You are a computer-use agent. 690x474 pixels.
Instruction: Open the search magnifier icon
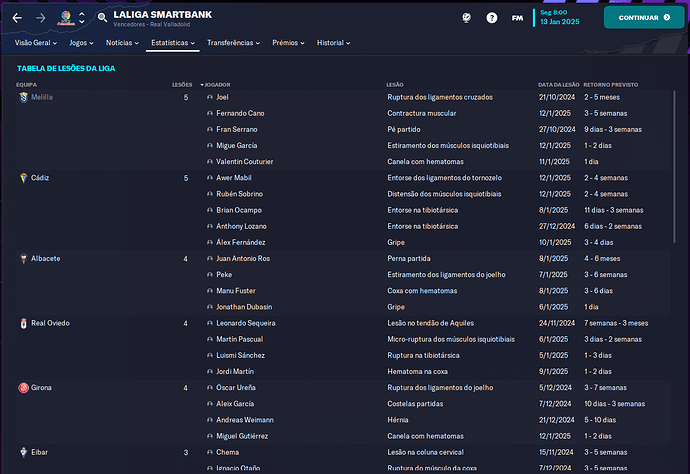coord(102,18)
